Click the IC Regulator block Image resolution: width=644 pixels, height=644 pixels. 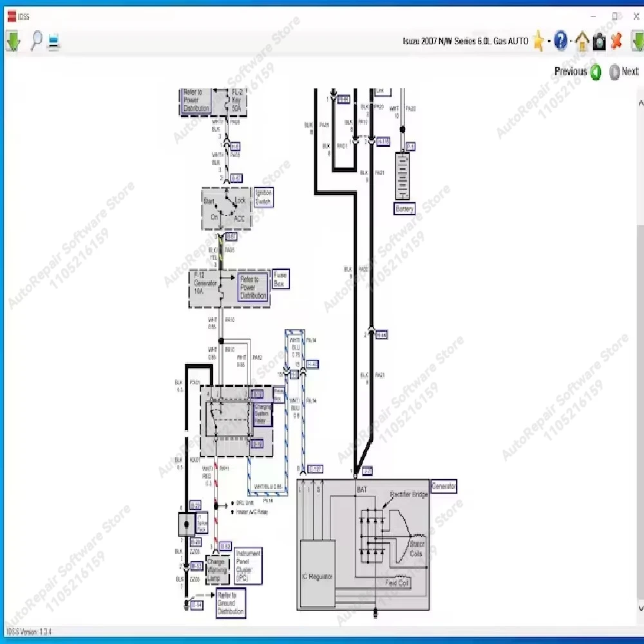point(317,574)
